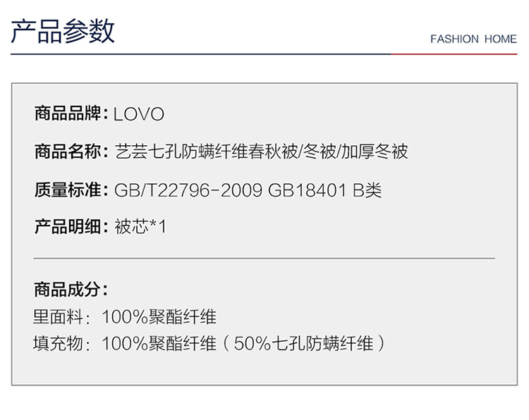The width and height of the screenshot is (529, 420).
Task: Click the 艺芸七孔防螨纤维春秋被 product name
Action: pos(207,152)
